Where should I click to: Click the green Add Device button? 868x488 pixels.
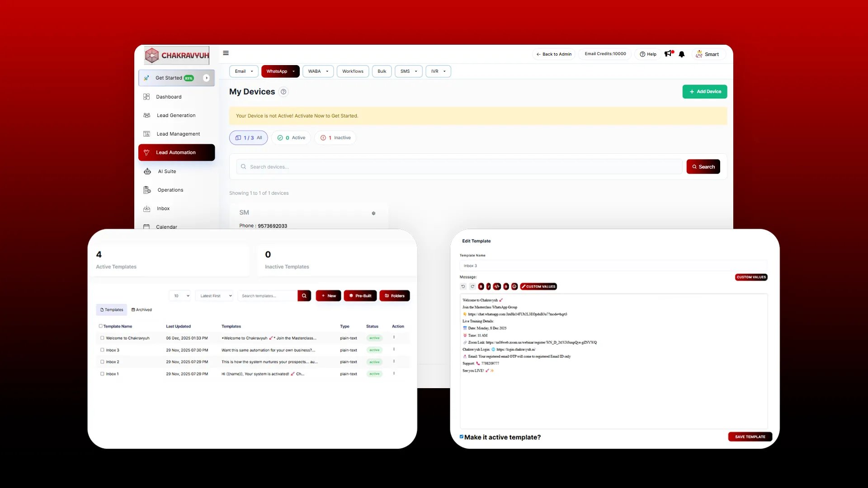705,92
